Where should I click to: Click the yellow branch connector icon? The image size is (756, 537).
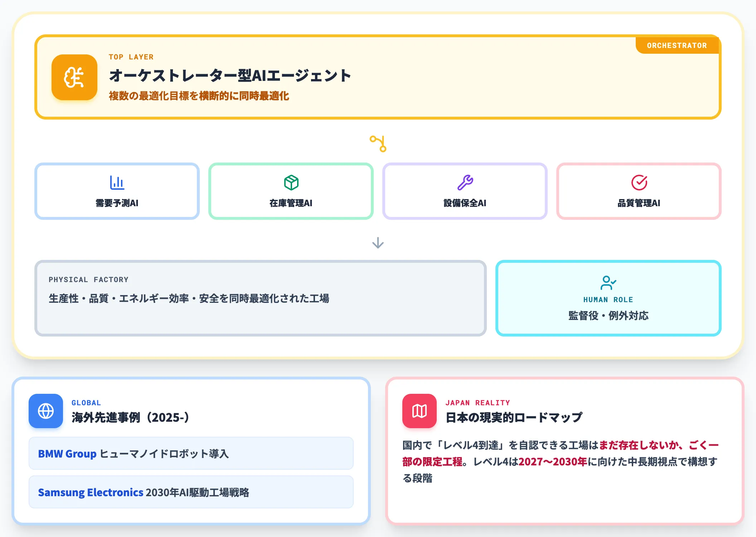click(x=378, y=144)
